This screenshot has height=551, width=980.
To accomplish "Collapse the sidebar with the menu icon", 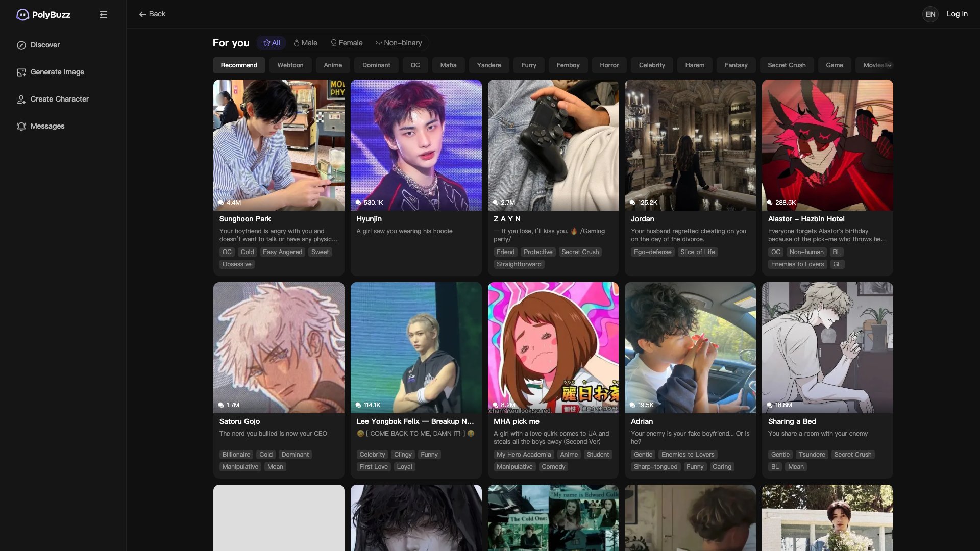I will tap(104, 15).
